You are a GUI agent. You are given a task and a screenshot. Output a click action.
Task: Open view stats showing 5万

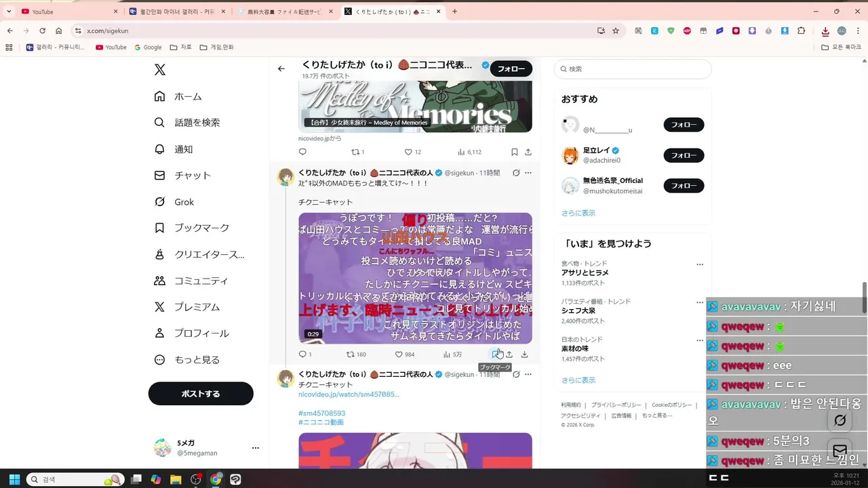coord(452,354)
